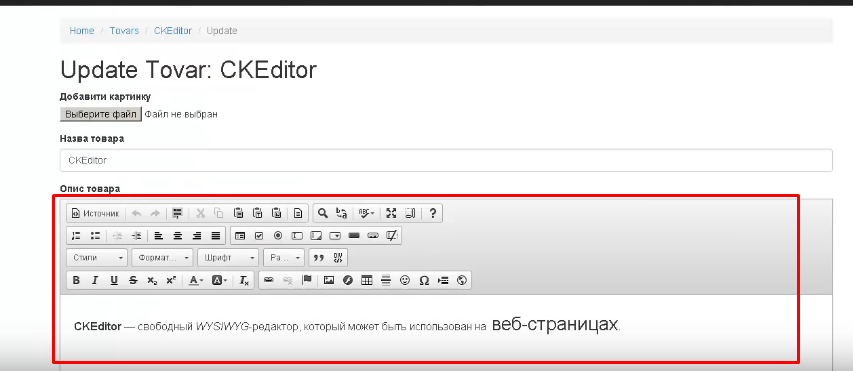
Task: Insert a bulleted list
Action: point(95,236)
